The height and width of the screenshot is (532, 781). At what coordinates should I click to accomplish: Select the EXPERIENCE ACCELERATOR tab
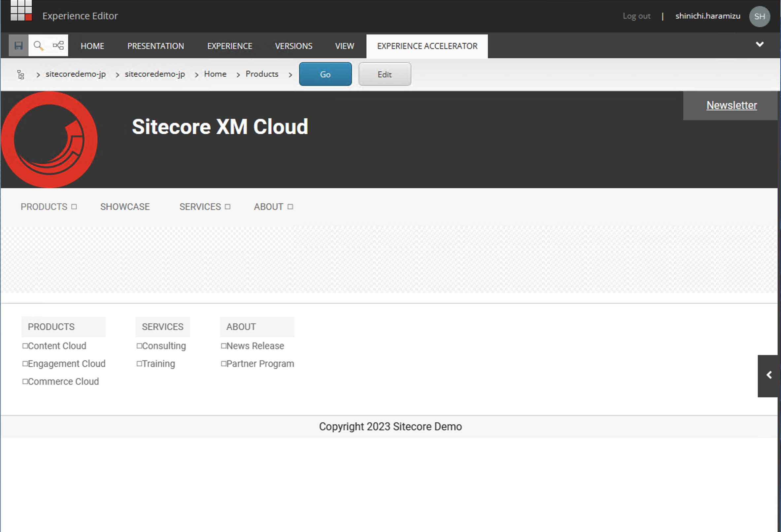pyautogui.click(x=427, y=46)
